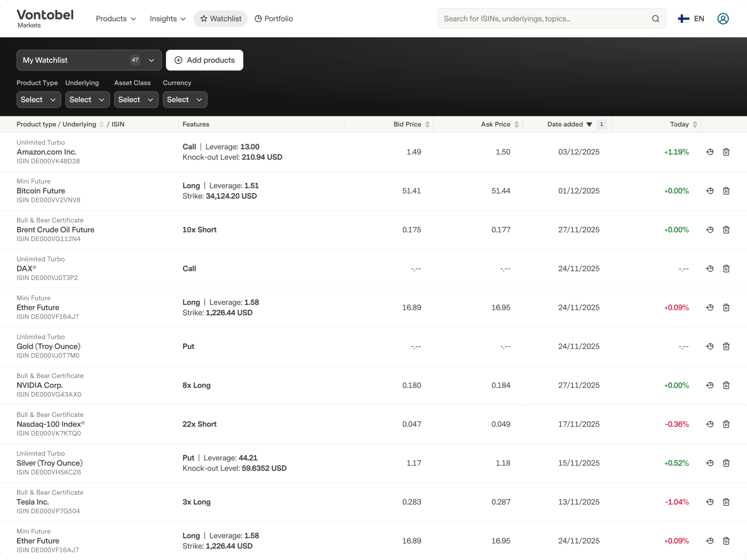
Task: Click ISIN DE000VK48D28 text
Action: point(48,161)
